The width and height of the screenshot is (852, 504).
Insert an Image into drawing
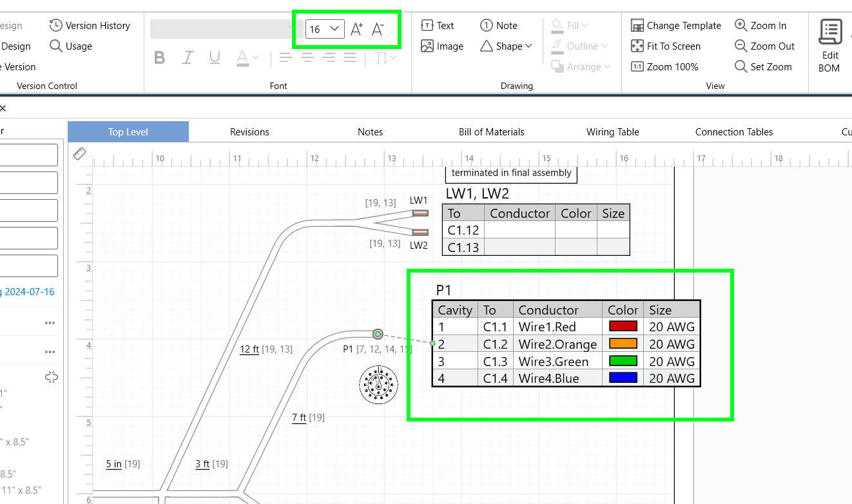[442, 46]
